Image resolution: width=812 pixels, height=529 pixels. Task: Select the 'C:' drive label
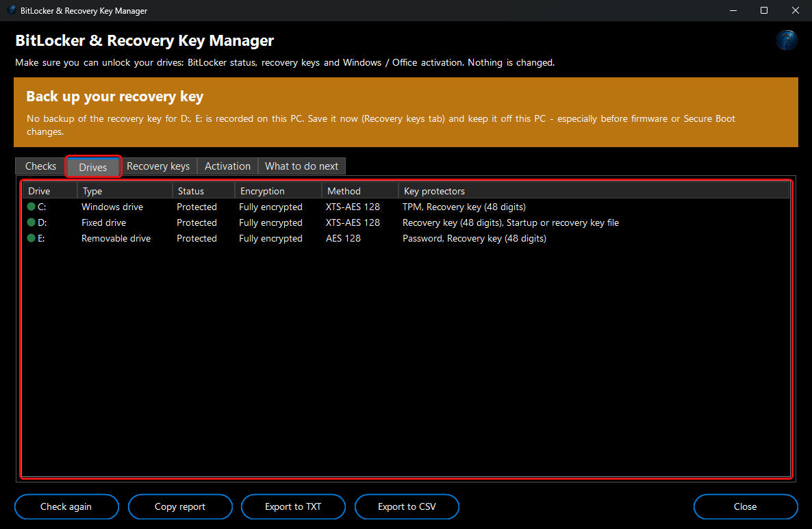42,207
